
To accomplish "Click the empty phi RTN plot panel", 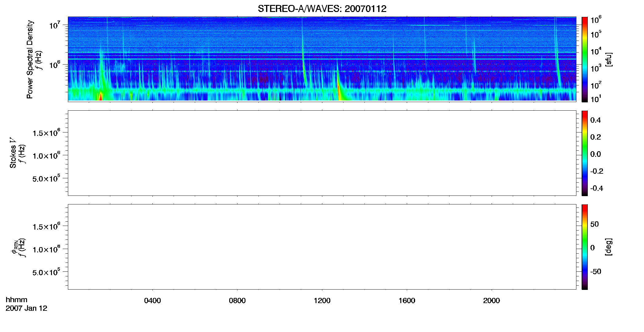I will 322,247.
